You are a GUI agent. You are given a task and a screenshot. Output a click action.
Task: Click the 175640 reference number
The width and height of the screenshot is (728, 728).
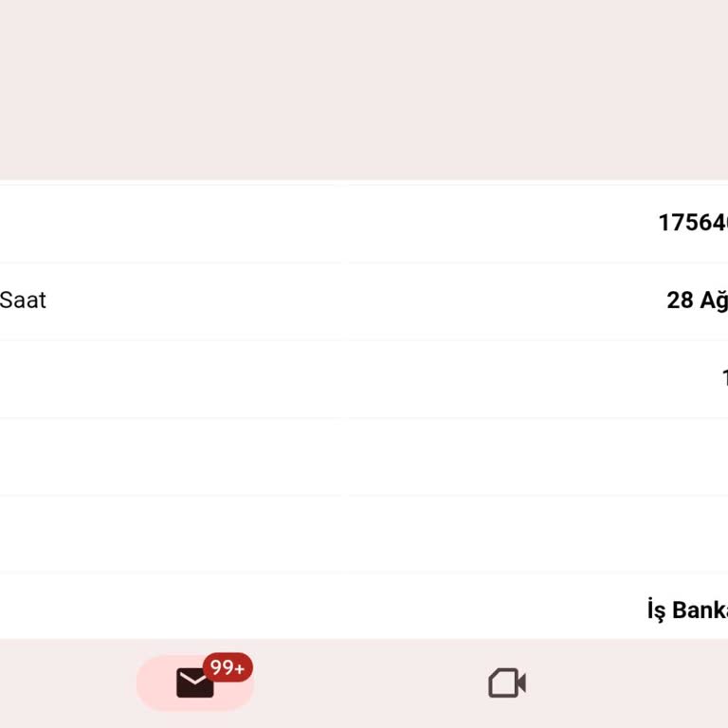[693, 223]
